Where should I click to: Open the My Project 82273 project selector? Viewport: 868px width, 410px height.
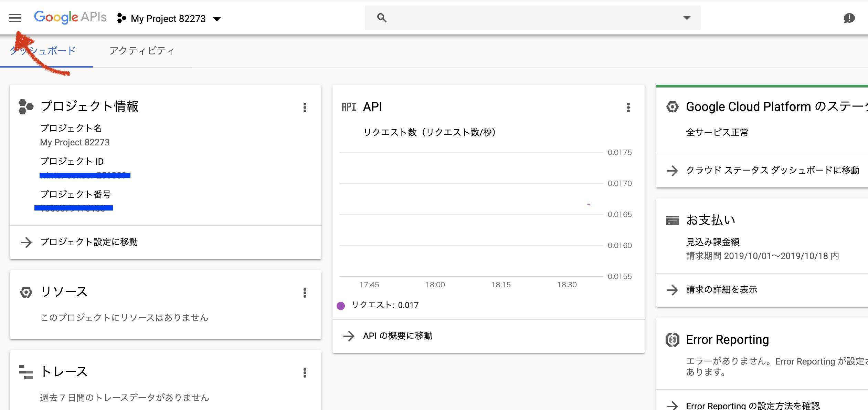[x=169, y=19]
